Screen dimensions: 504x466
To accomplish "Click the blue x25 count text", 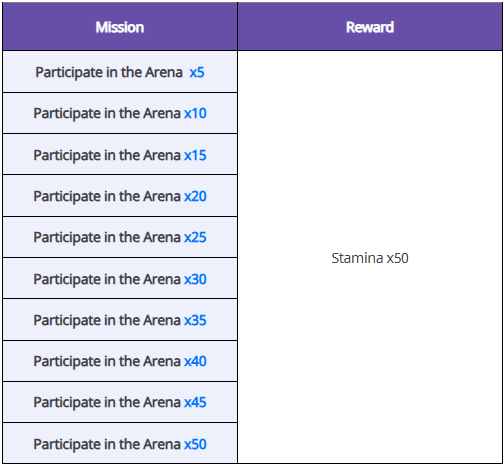I will (x=195, y=237).
